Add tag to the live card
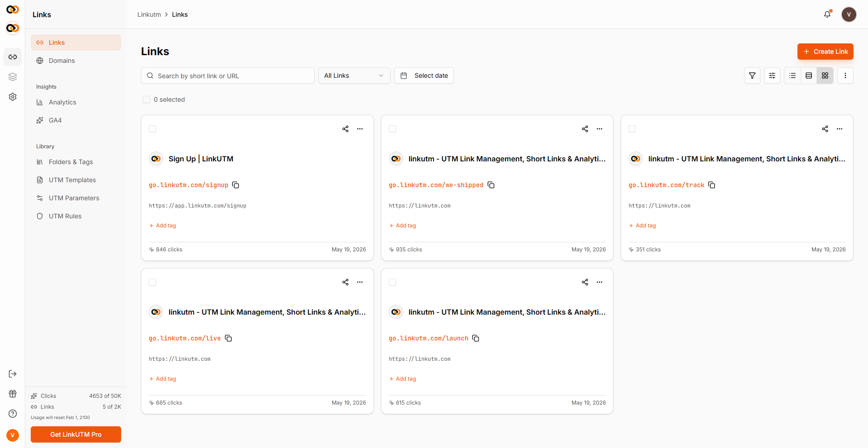Image resolution: width=868 pixels, height=448 pixels. click(163, 379)
